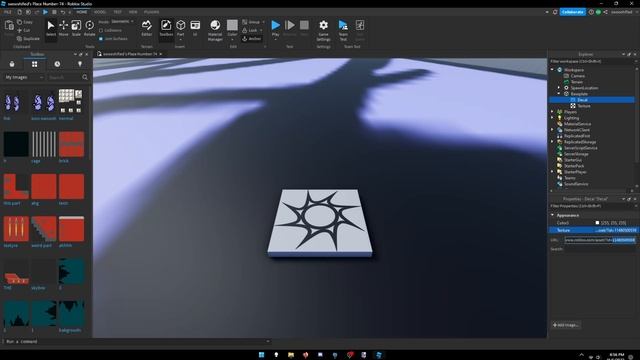Open the Color swatch picker in ribbon

pos(232,25)
